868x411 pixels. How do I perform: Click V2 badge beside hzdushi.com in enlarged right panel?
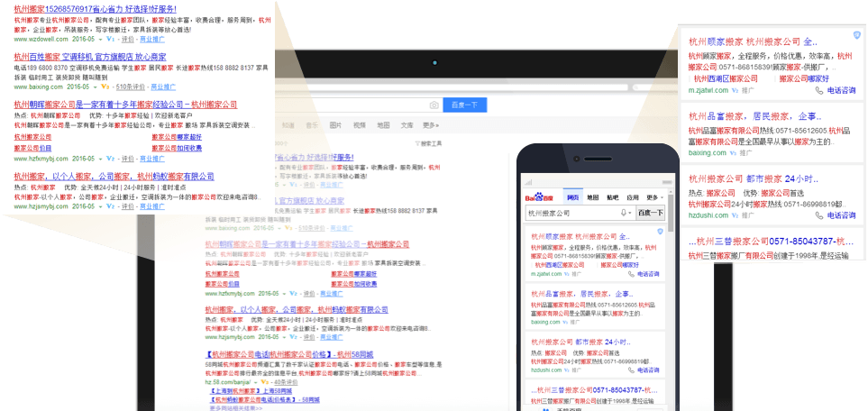tap(736, 215)
